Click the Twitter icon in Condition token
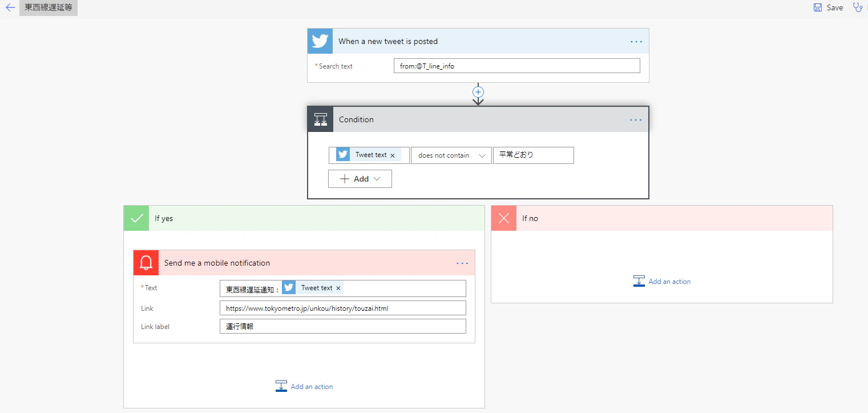The image size is (868, 413). (x=343, y=155)
